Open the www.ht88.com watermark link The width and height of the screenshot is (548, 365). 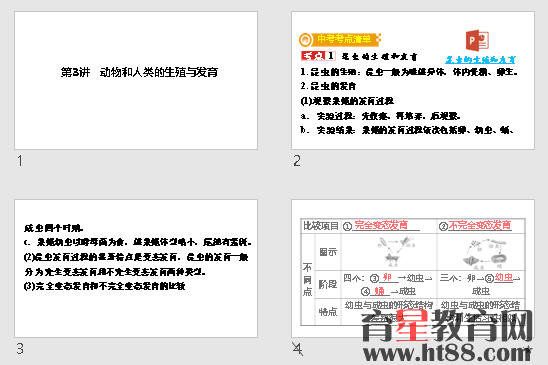(x=447, y=353)
